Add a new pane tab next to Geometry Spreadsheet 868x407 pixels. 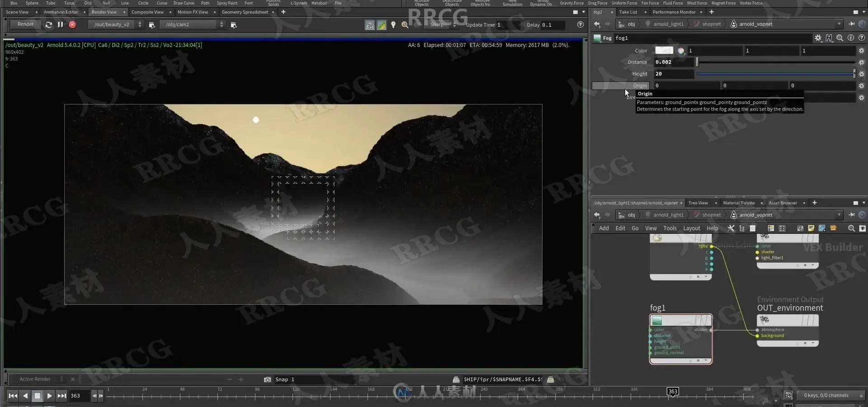pyautogui.click(x=283, y=12)
